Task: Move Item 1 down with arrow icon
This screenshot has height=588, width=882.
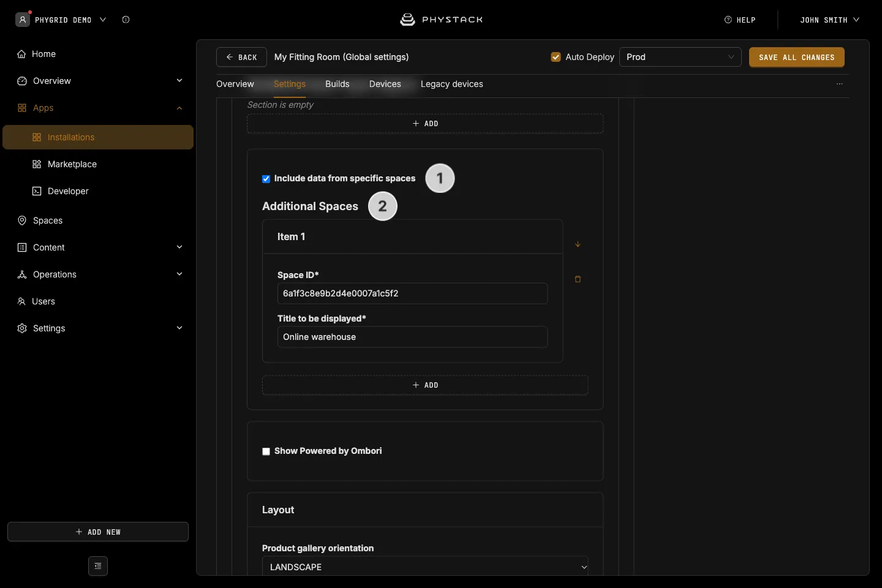Action: click(578, 244)
